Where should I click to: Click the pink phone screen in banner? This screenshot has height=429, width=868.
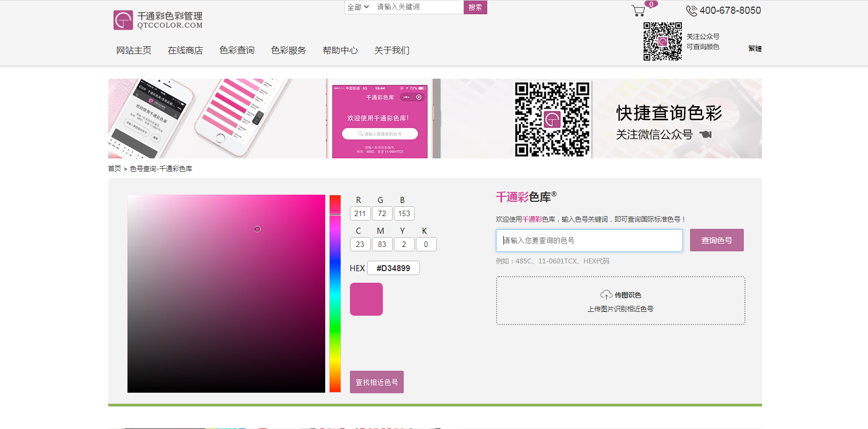[x=380, y=121]
